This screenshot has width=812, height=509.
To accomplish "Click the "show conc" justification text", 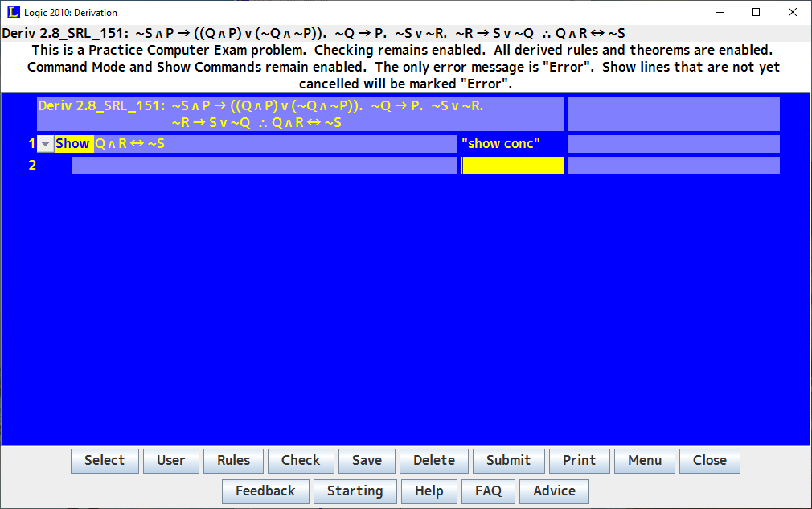I will click(x=501, y=143).
